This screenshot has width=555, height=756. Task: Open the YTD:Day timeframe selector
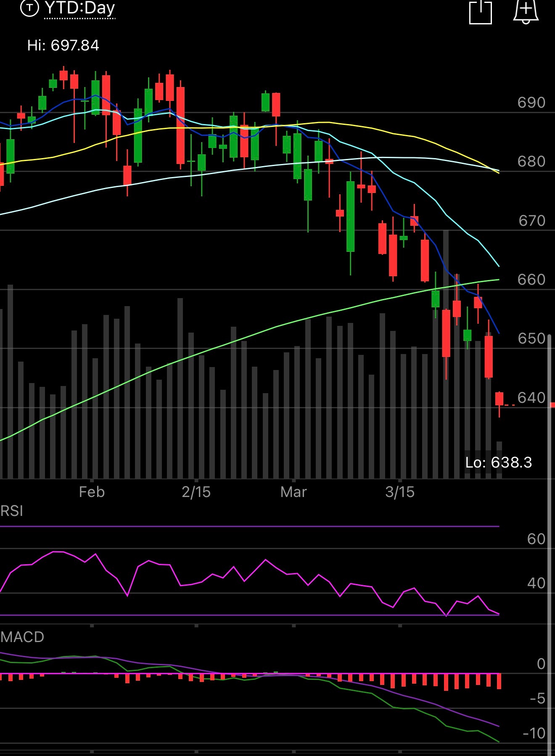80,8
